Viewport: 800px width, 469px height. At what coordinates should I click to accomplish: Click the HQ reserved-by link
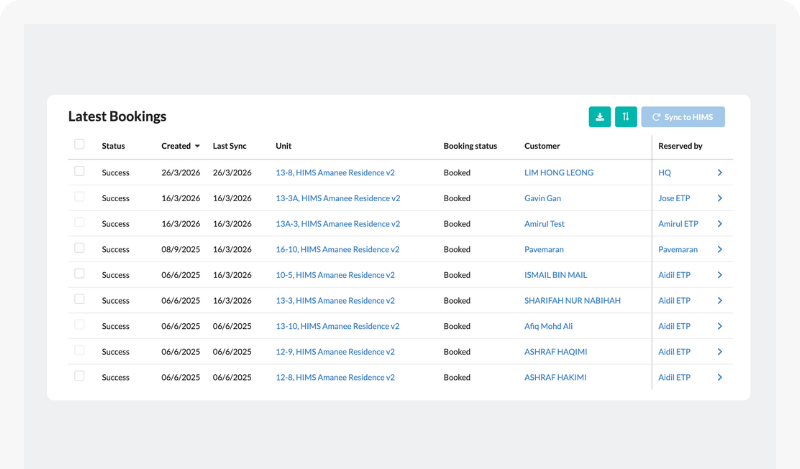click(664, 172)
